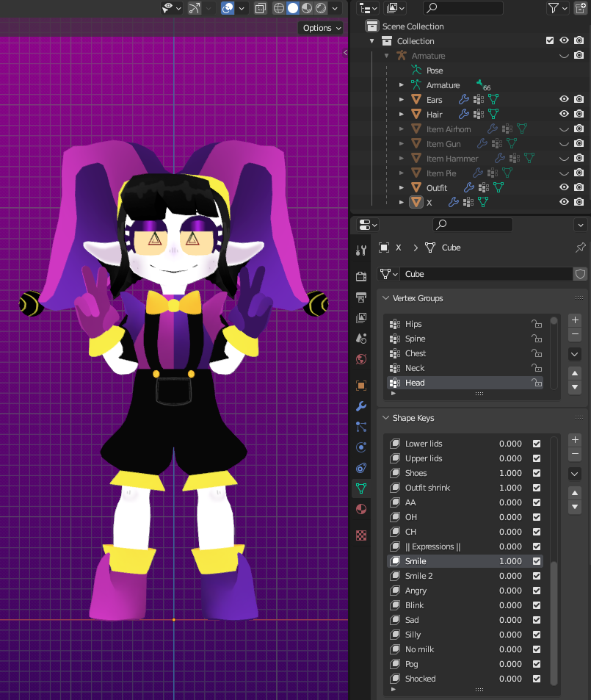Viewport: 591px width, 700px height.
Task: Collapse the Shape Keys panel
Action: (x=385, y=418)
